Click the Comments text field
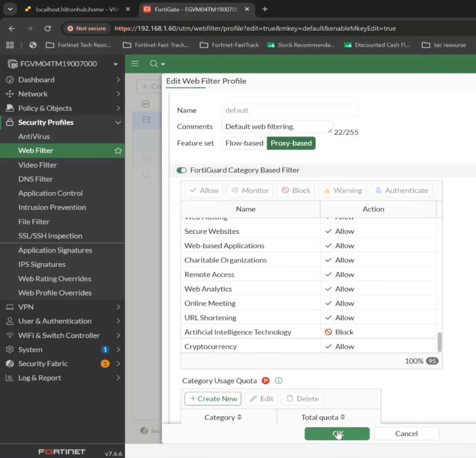The height and width of the screenshot is (458, 476). pos(277,126)
